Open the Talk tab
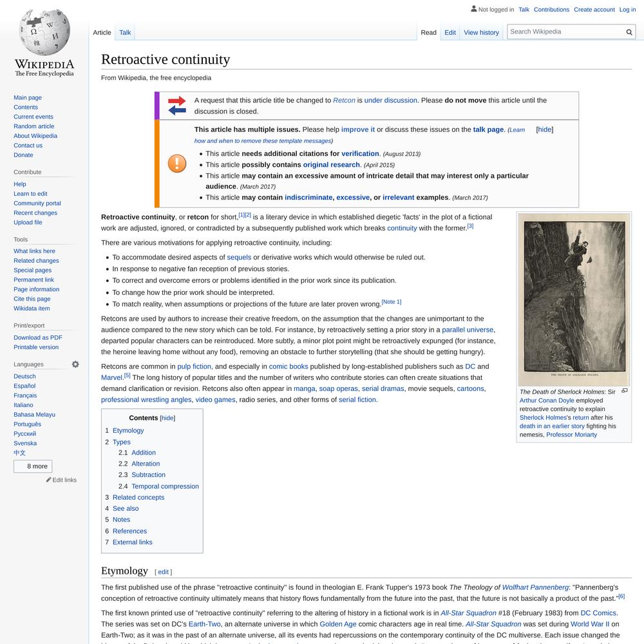Viewport: 644px width, 644px height. tap(125, 32)
